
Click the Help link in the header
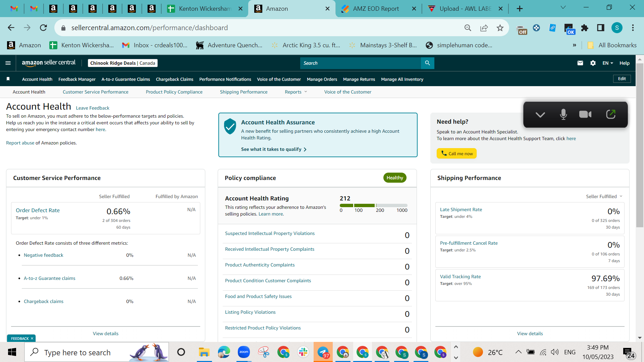[624, 63]
